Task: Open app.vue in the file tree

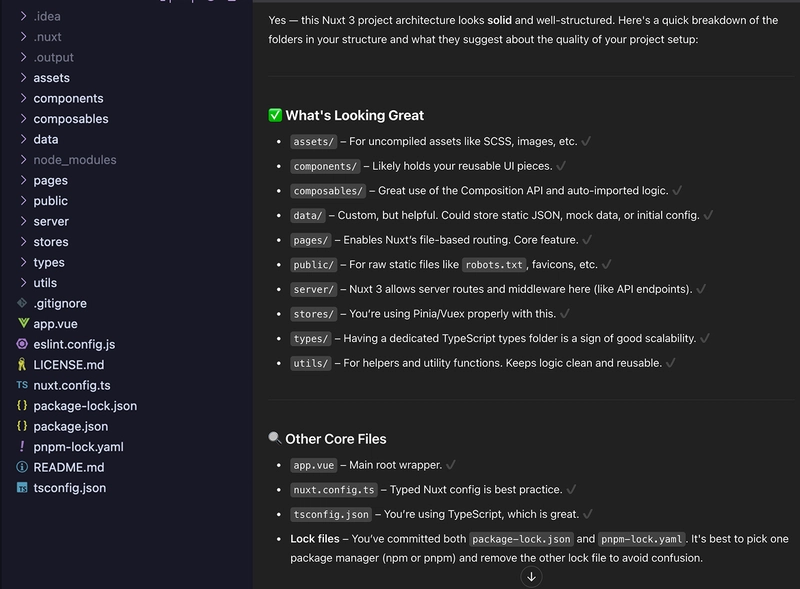Action: 56,324
